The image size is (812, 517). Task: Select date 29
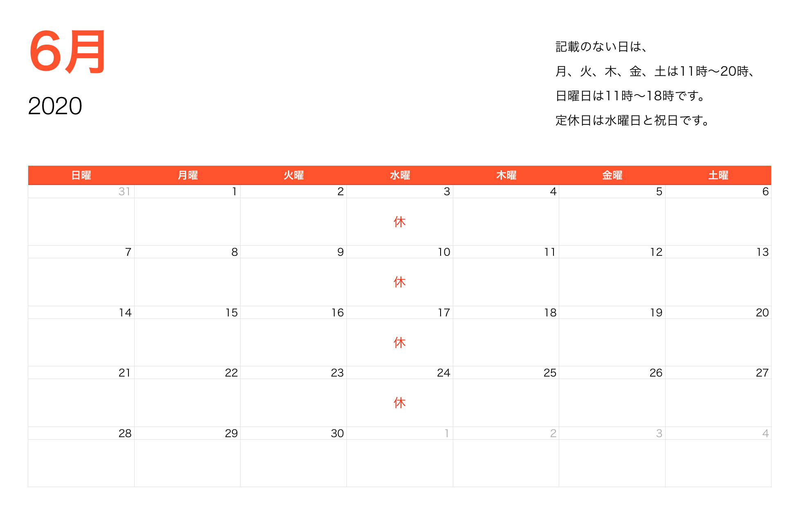coord(231,433)
